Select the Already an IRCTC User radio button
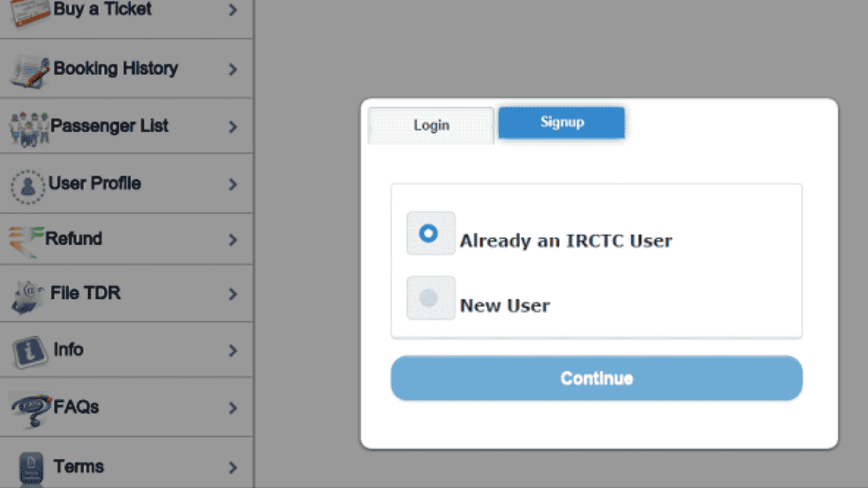Viewport: 868px width, 488px height. 430,234
